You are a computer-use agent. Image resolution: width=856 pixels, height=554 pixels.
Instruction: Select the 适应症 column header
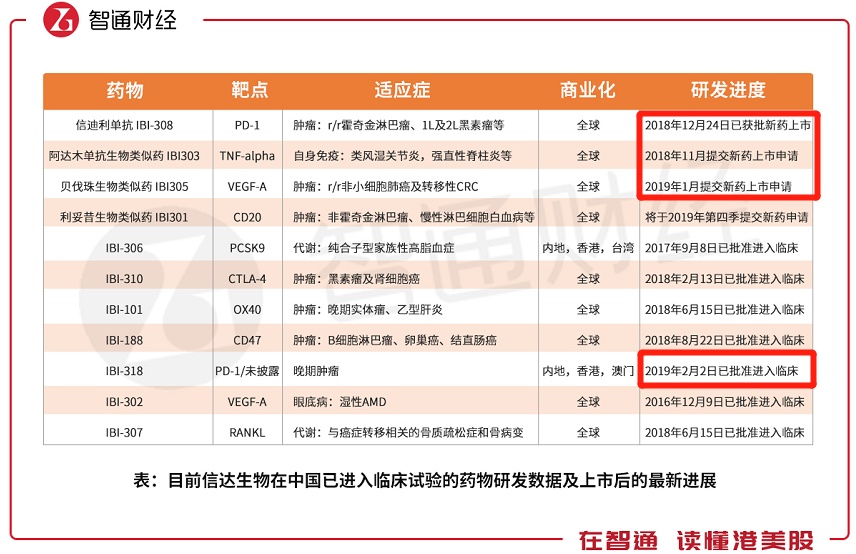click(x=402, y=90)
